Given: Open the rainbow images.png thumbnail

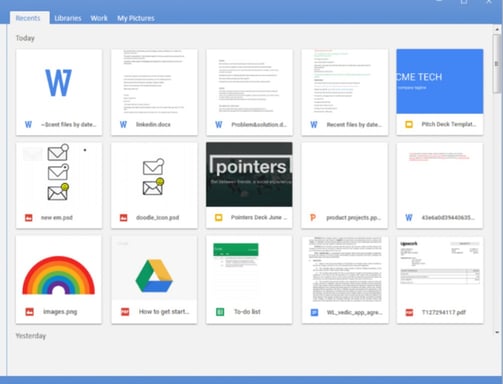Looking at the screenshot, I should click(59, 269).
